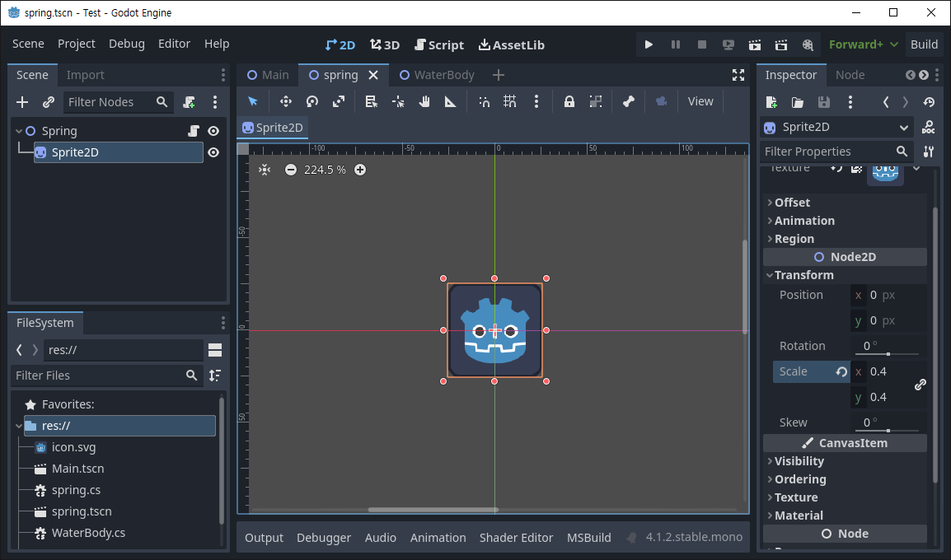
Task: Adjust the Skew slider
Action: tap(888, 431)
